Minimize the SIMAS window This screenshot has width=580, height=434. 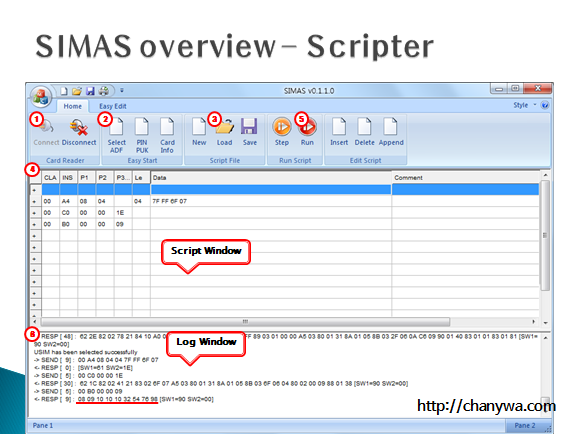pos(499,89)
